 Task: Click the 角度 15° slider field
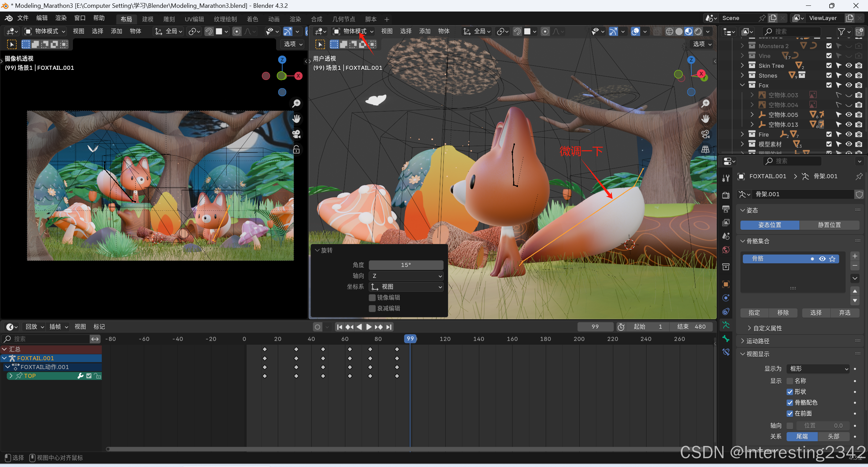tap(406, 265)
